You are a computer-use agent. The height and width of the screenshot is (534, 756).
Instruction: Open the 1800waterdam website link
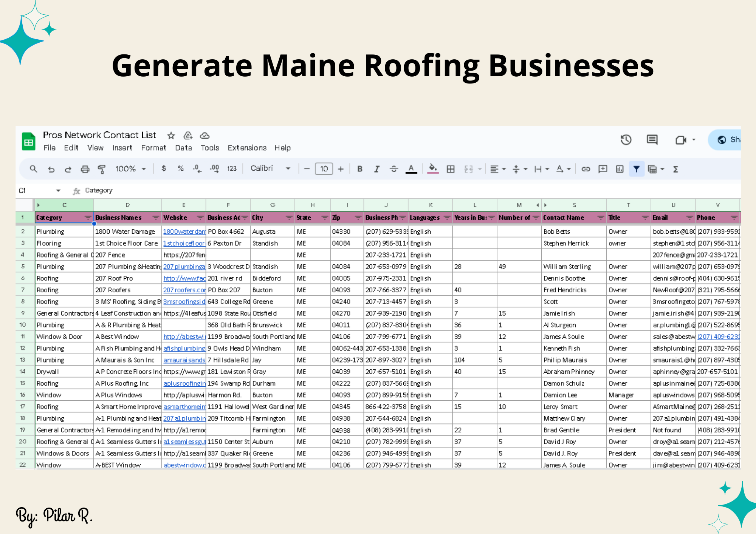click(184, 232)
